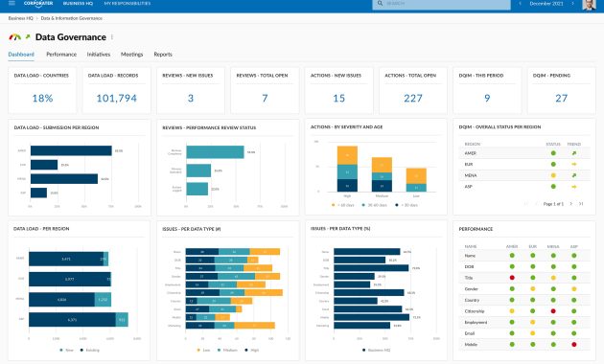This screenshot has width=604, height=364.
Task: Click the ASP green status dot in DQIM table
Action: 553,187
